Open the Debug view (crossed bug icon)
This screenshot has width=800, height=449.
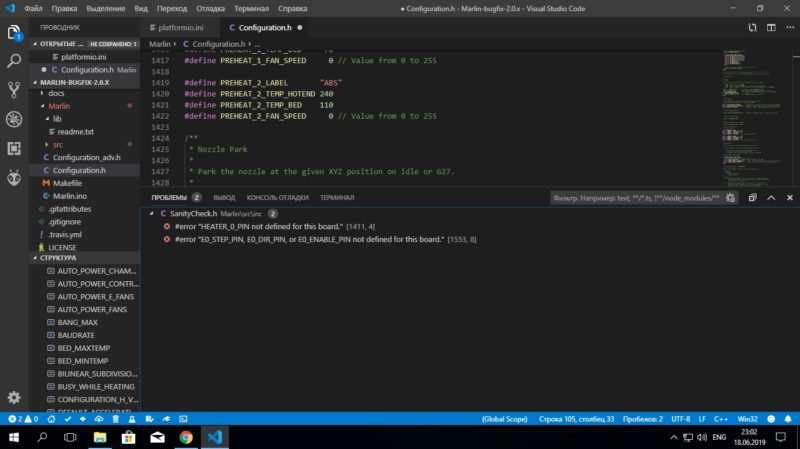tap(14, 119)
